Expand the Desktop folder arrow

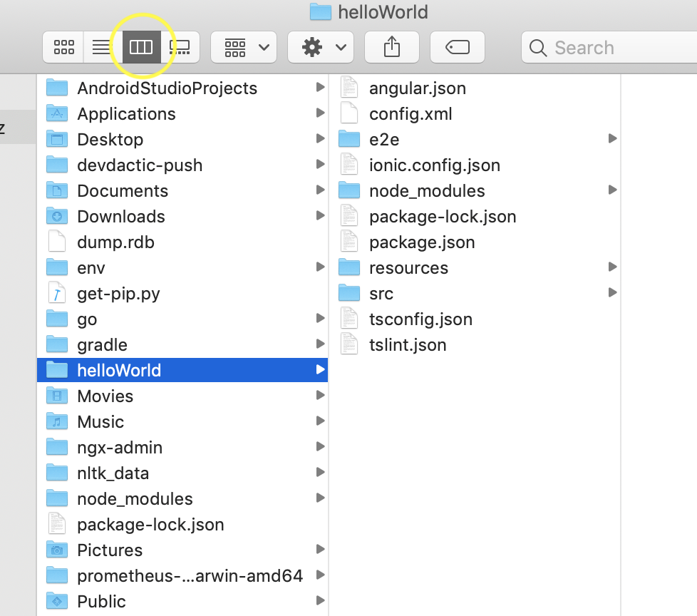[320, 139]
